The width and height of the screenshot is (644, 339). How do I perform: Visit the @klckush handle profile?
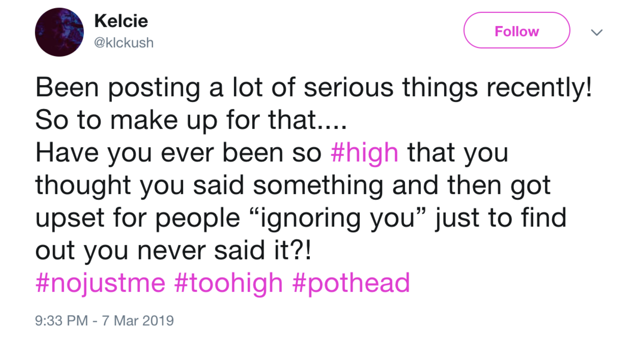click(x=124, y=43)
